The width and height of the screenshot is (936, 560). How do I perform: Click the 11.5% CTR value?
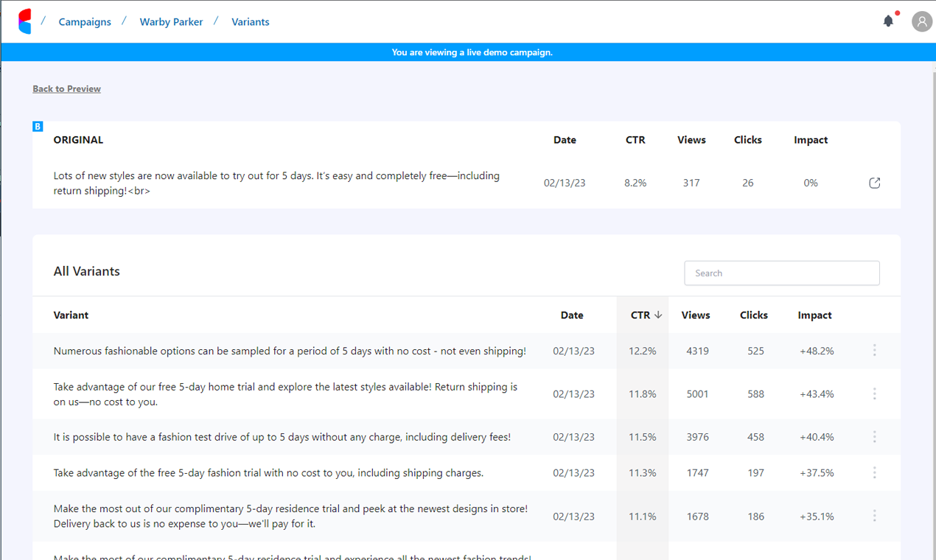coord(642,437)
